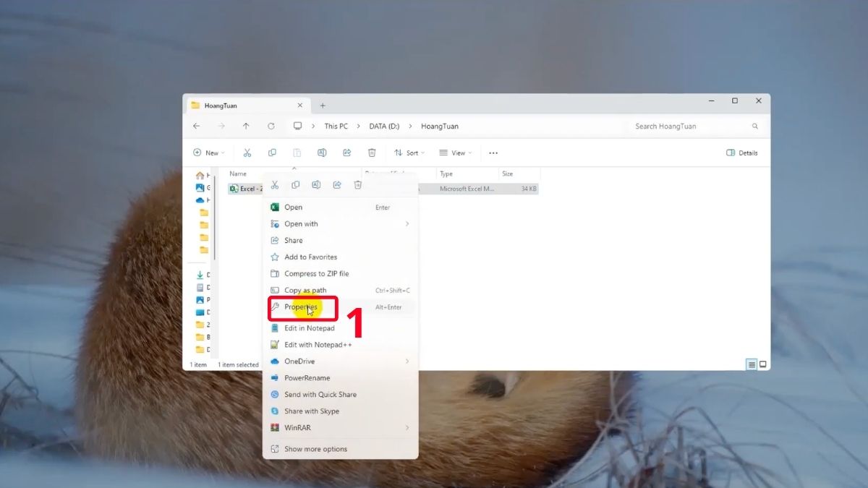Click the context menu Share icon

point(337,185)
